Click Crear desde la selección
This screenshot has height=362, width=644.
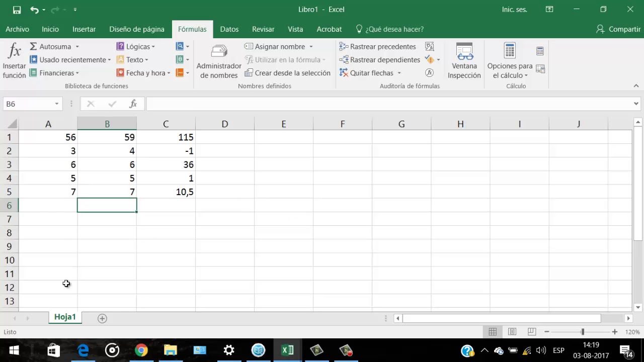tap(287, 73)
